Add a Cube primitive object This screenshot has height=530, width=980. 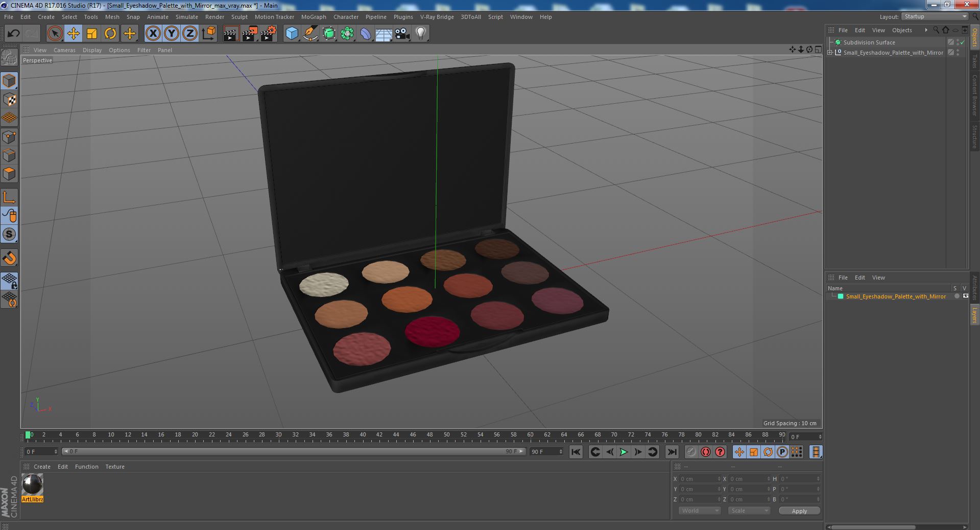pos(292,34)
